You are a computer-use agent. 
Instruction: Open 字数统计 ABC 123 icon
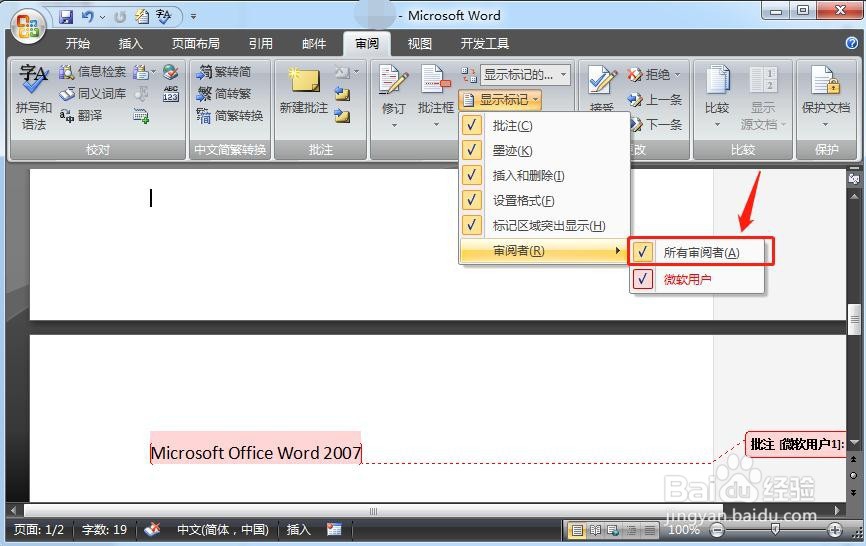point(171,93)
